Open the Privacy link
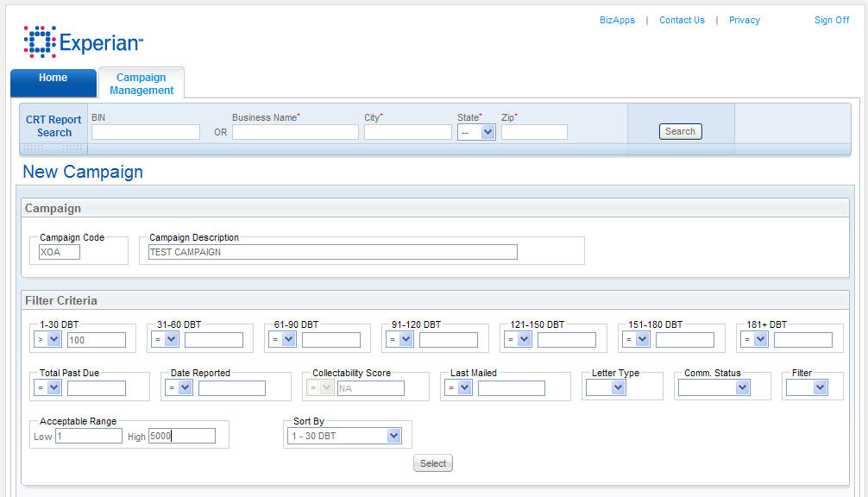This screenshot has width=868, height=497. [x=744, y=20]
